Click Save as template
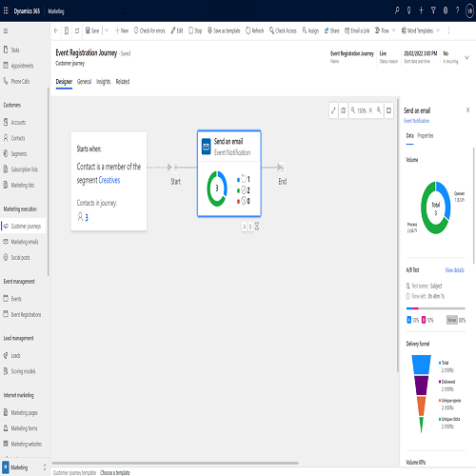The image size is (476, 476). 224,30
